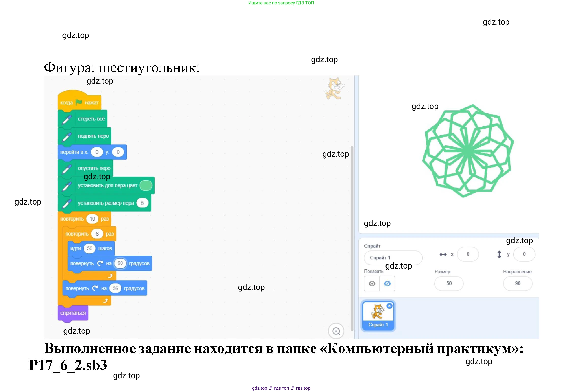Hide the sprite using the crossed-eye toggle
The image size is (563, 392).
(x=387, y=284)
